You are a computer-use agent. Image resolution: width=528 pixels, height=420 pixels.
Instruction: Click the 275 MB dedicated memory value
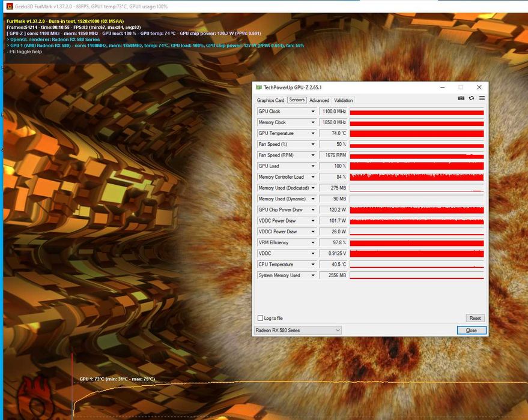tap(333, 188)
